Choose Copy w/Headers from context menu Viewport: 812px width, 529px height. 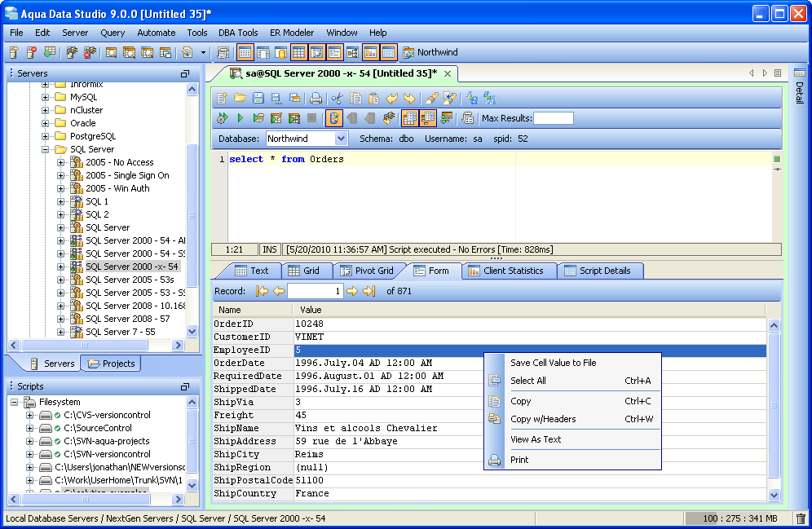tap(543, 419)
